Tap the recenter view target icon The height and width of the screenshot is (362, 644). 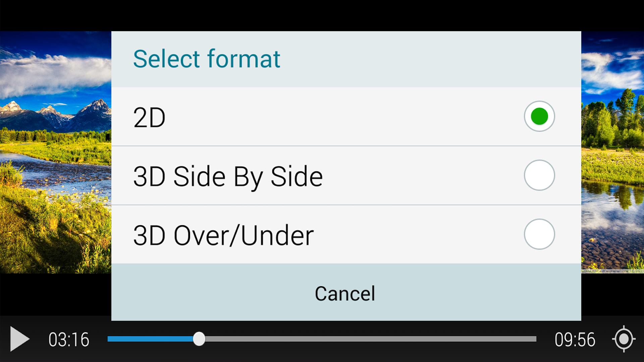[624, 339]
